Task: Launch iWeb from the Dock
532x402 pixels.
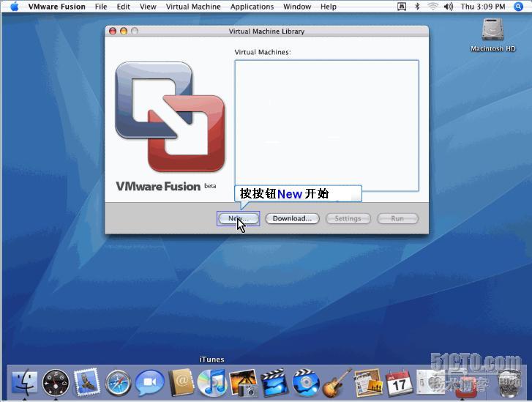Action: click(367, 383)
